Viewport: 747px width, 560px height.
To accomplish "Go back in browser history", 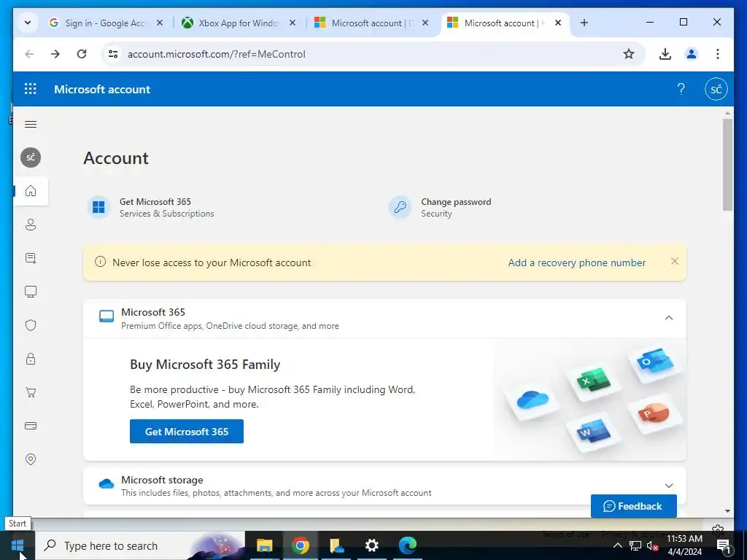I will click(29, 54).
